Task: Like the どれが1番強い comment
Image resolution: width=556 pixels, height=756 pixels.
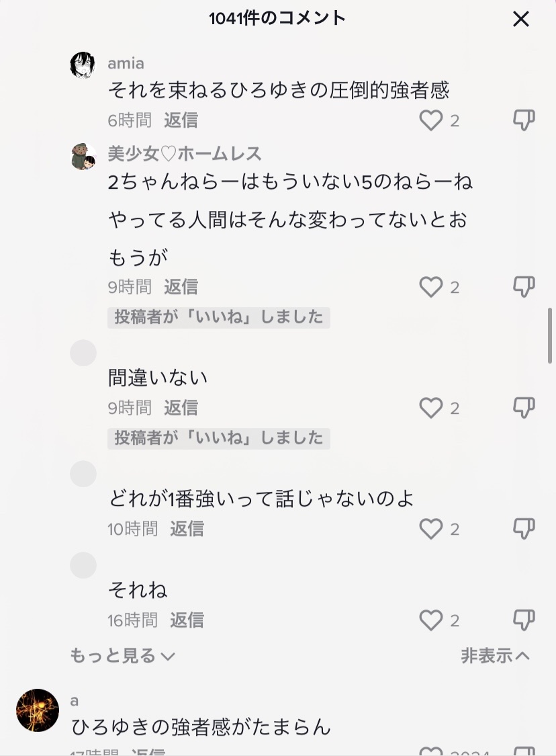Action: click(x=430, y=529)
